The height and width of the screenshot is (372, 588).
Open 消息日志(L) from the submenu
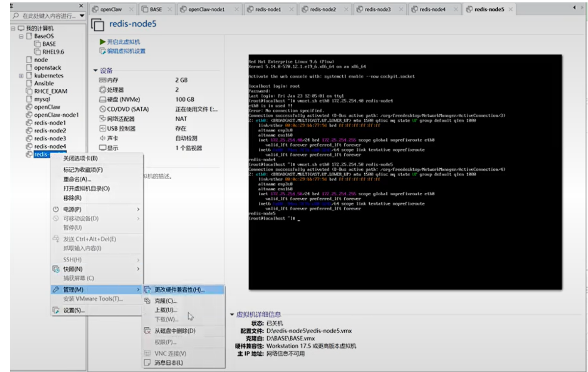coord(169,362)
